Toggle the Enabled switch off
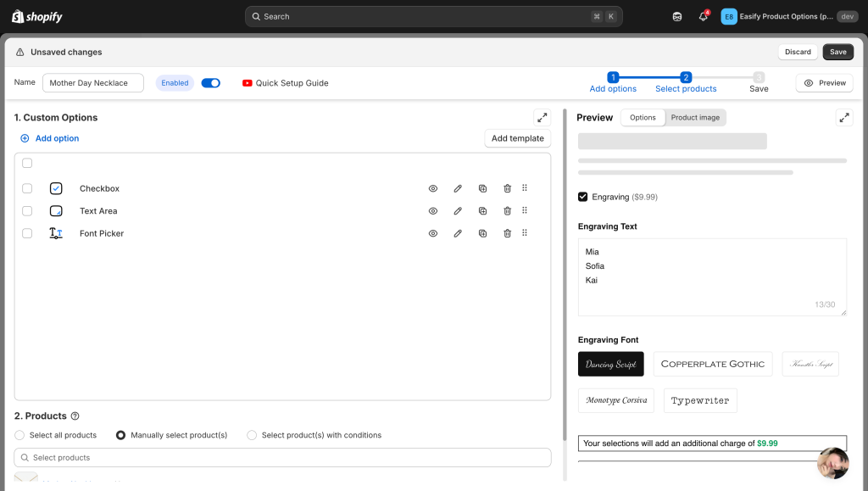 (210, 83)
